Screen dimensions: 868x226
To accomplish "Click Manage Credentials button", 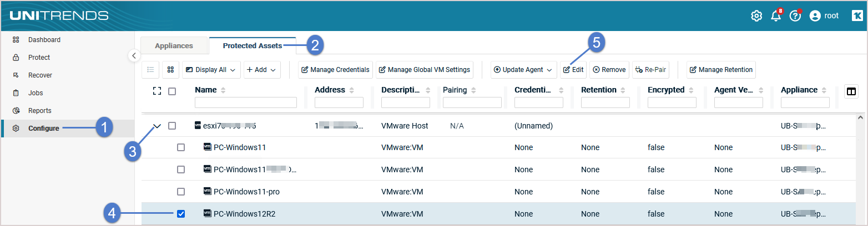I will 335,70.
